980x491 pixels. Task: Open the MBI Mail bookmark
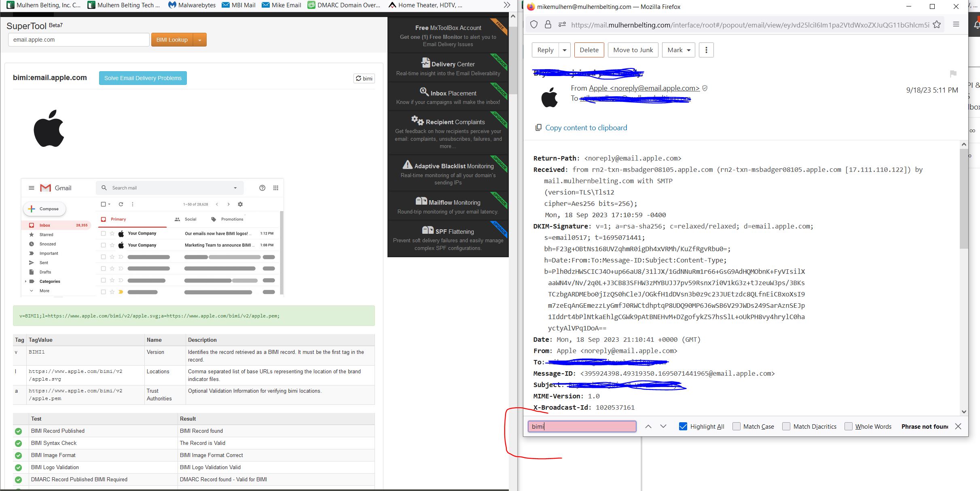point(238,5)
